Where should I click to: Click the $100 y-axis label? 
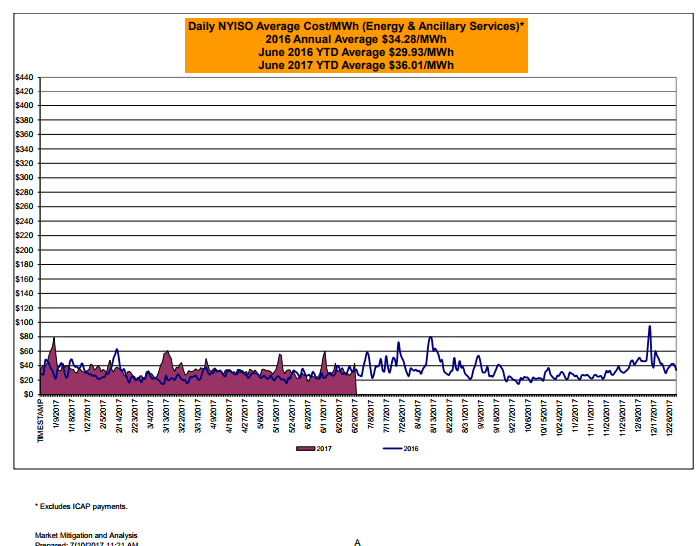pyautogui.click(x=24, y=322)
